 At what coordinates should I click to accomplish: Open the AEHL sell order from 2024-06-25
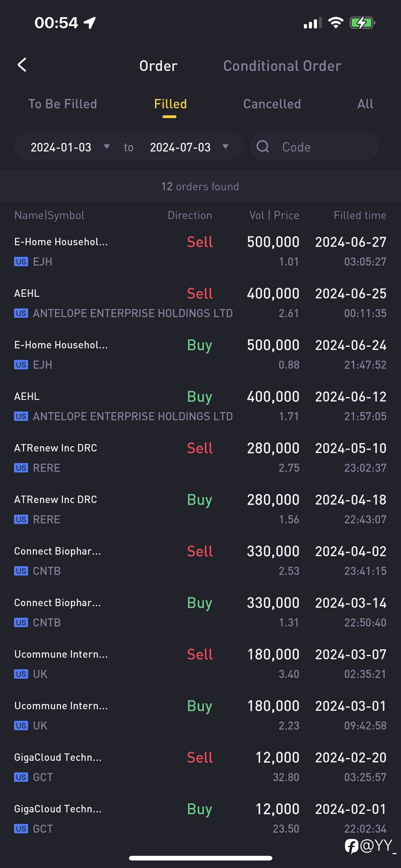pos(200,303)
